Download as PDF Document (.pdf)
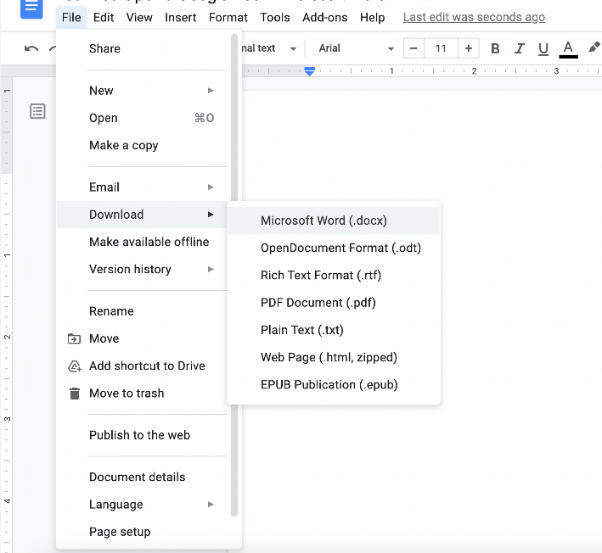This screenshot has width=602, height=553. coord(334,303)
